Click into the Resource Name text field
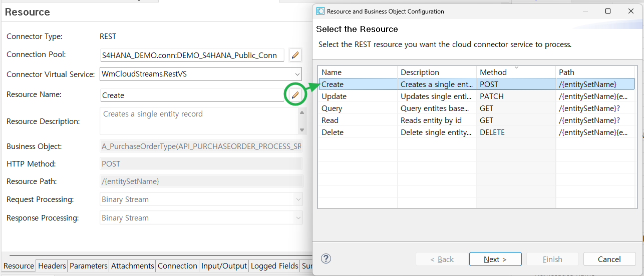Image resolution: width=644 pixels, height=276 pixels. click(x=191, y=95)
